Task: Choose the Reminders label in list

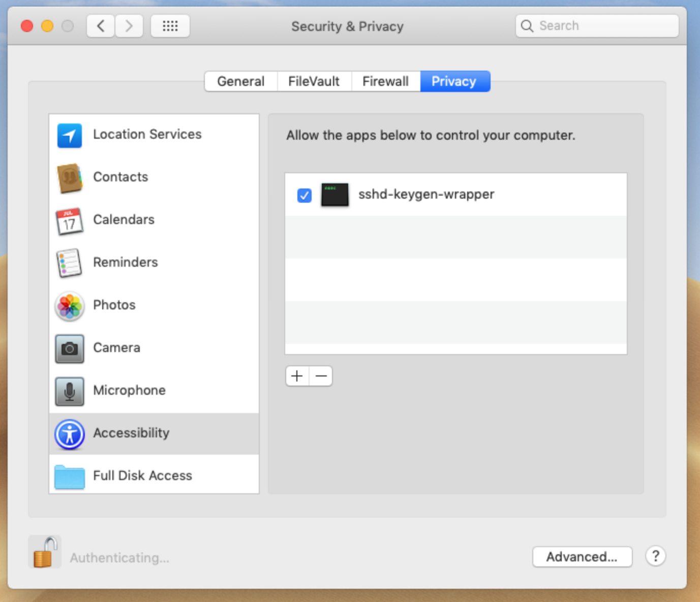Action: coord(126,262)
